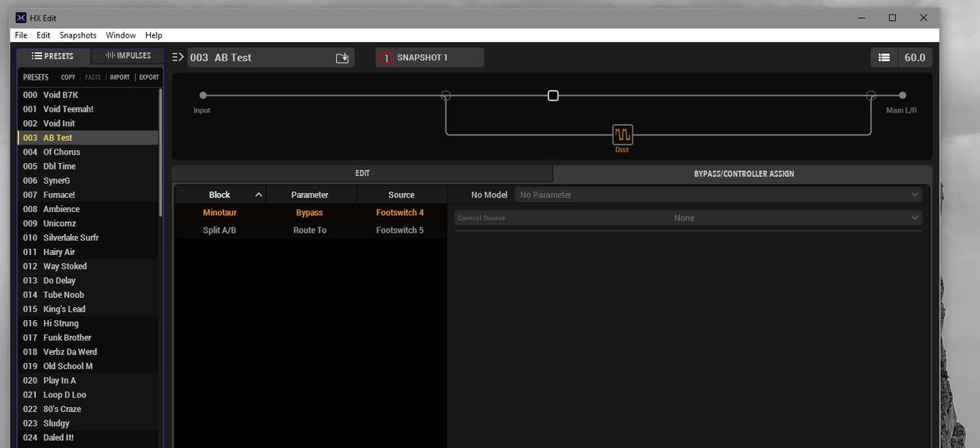
Task: Select the Split A/B block cell in the assignments table
Action: [x=220, y=231]
